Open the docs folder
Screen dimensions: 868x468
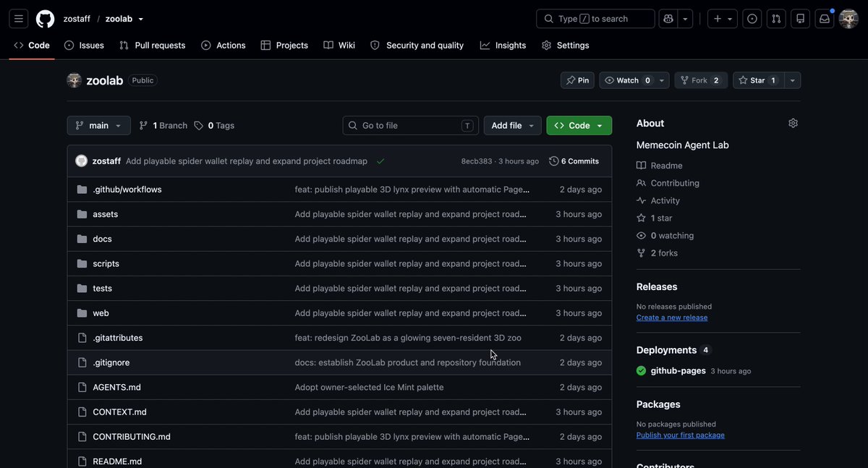coord(103,239)
